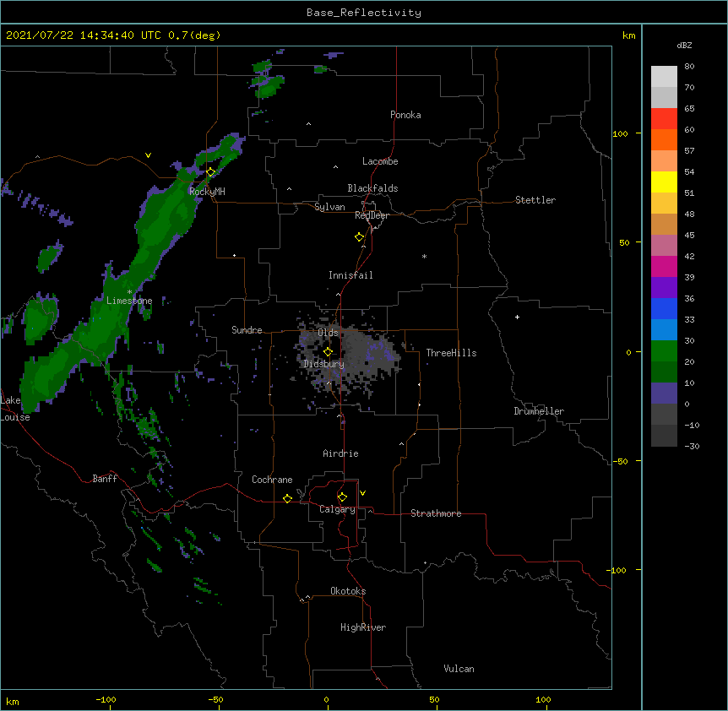728x711 pixels.
Task: Click the RedDeer city label
Action: (372, 215)
